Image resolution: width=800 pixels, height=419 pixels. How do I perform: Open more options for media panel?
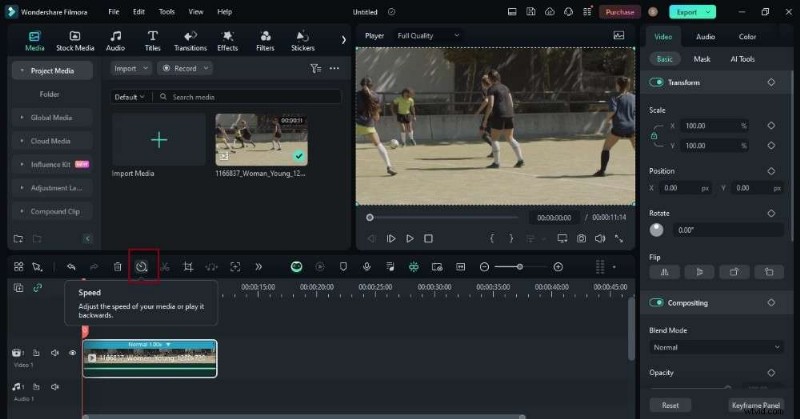coord(334,68)
